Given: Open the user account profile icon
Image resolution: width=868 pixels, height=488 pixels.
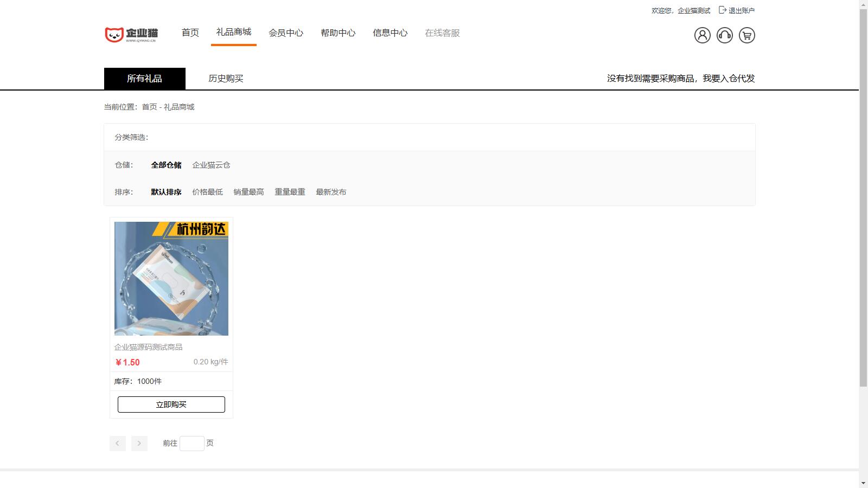Looking at the screenshot, I should tap(702, 35).
